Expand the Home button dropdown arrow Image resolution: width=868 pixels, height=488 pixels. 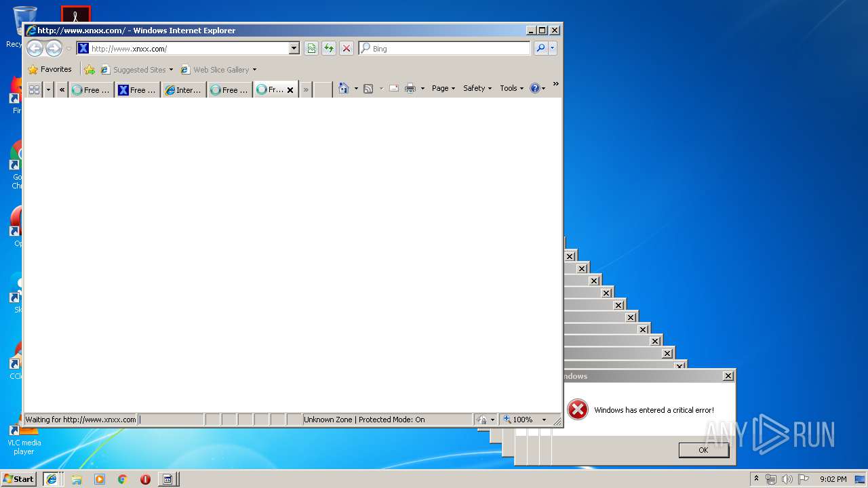coord(356,88)
